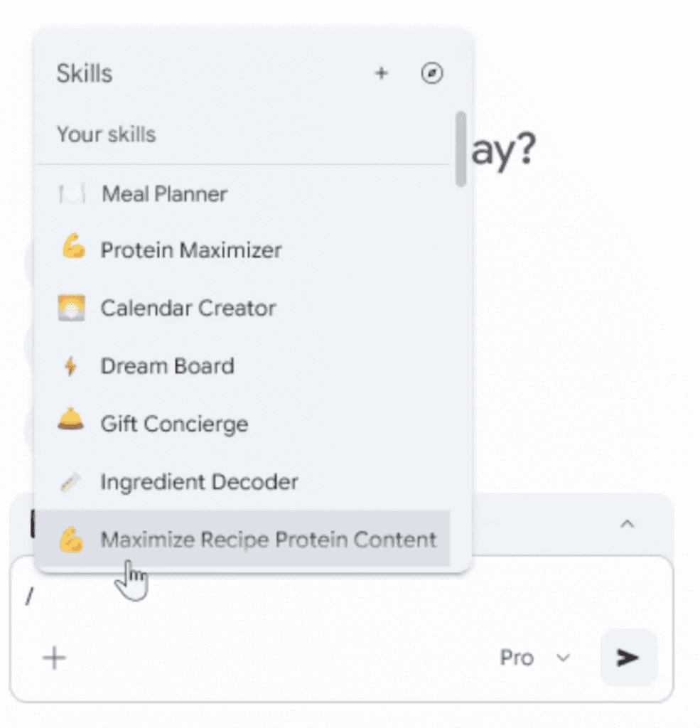Click the skills list scrollbar thumb
Viewport: 700px width, 728px height.
tap(461, 148)
